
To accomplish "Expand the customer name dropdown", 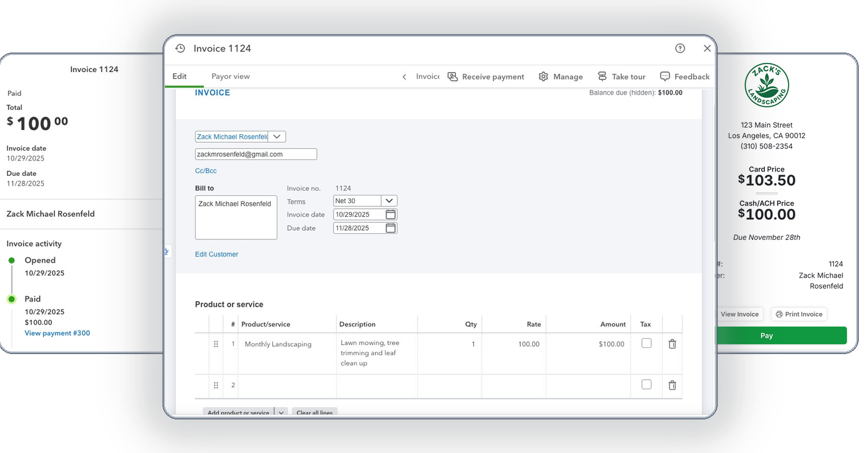I will [x=277, y=137].
